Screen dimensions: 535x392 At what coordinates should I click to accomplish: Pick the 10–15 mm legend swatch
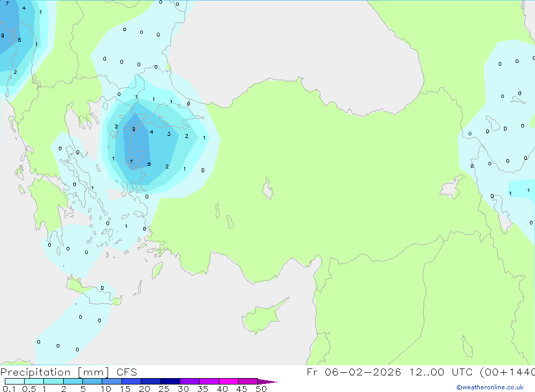112,381
